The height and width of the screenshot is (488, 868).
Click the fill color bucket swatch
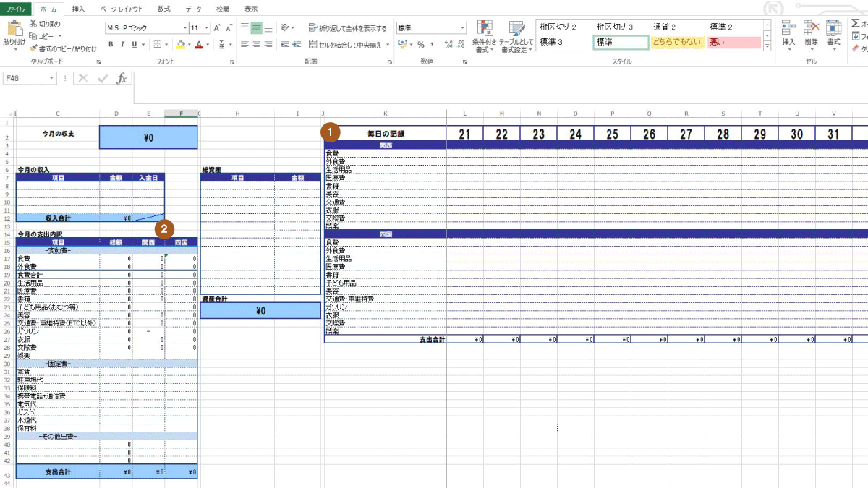point(180,44)
